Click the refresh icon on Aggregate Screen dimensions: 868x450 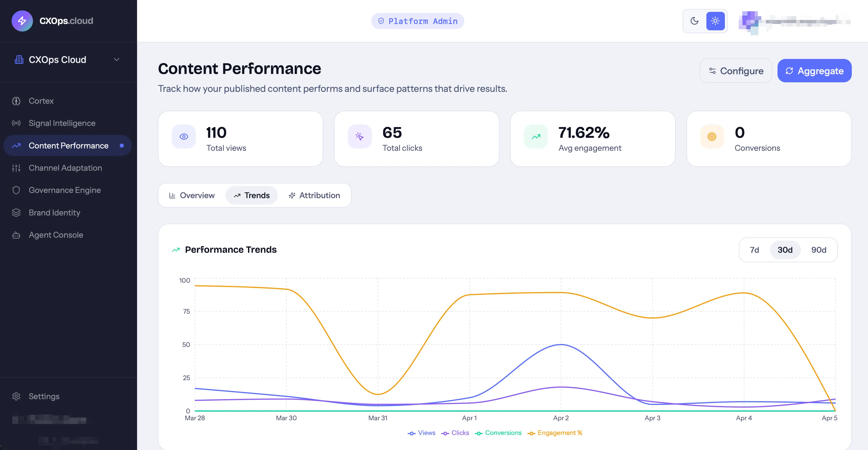[789, 71]
